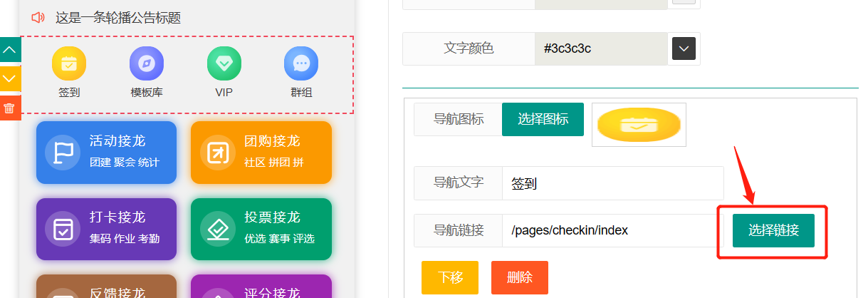Image resolution: width=868 pixels, height=298 pixels.
Task: Click the 文字颜色 label
Action: tap(469, 48)
